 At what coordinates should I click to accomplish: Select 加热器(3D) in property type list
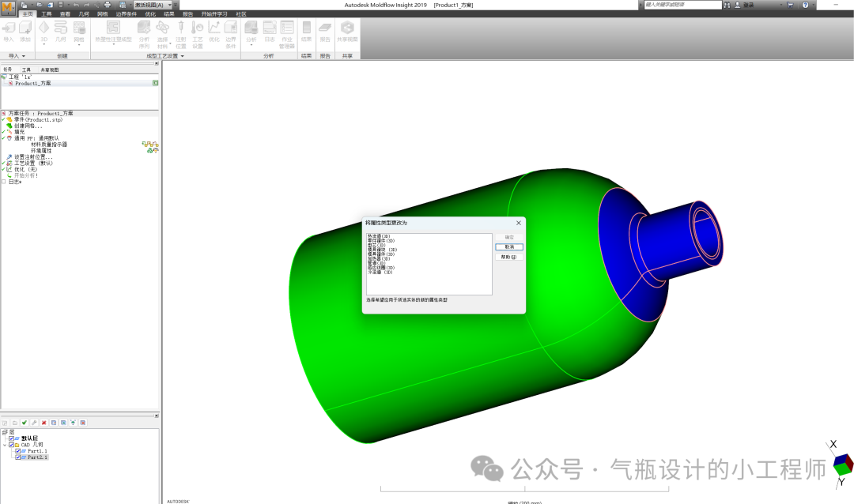379,259
